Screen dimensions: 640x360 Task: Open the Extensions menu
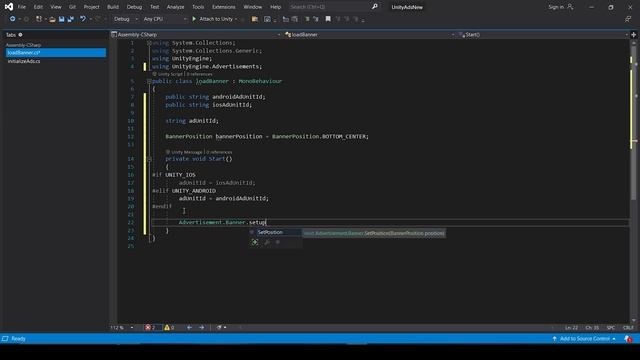224,7
